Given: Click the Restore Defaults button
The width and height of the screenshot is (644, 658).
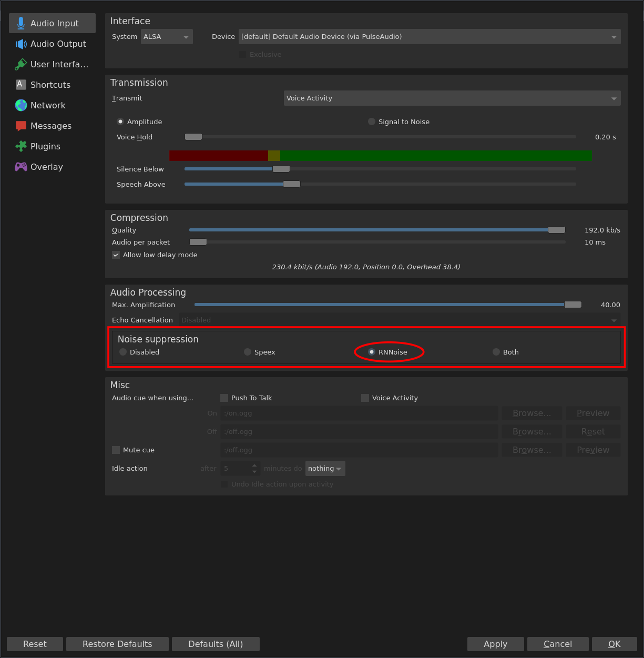Looking at the screenshot, I should (117, 644).
